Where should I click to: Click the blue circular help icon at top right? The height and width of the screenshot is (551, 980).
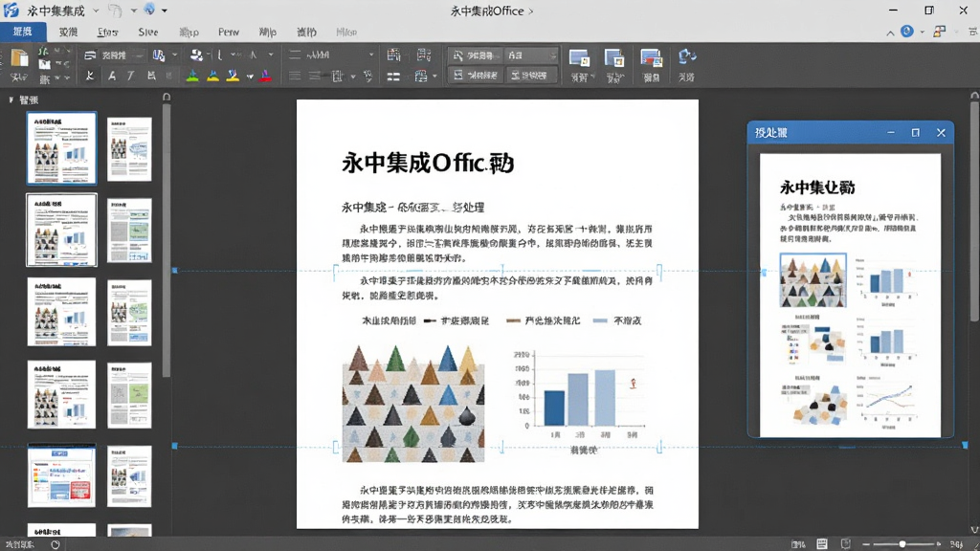point(907,32)
